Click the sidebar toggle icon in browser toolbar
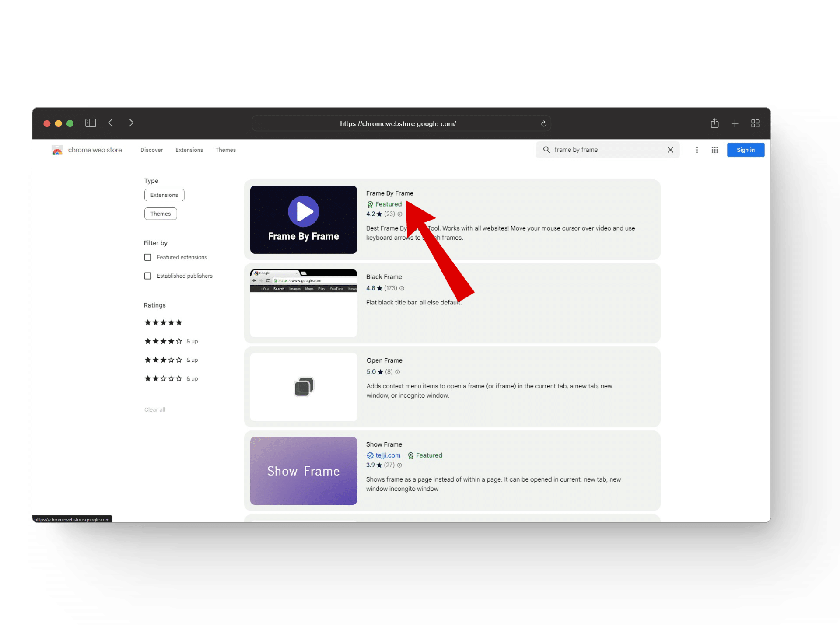The image size is (840, 630). [x=91, y=123]
